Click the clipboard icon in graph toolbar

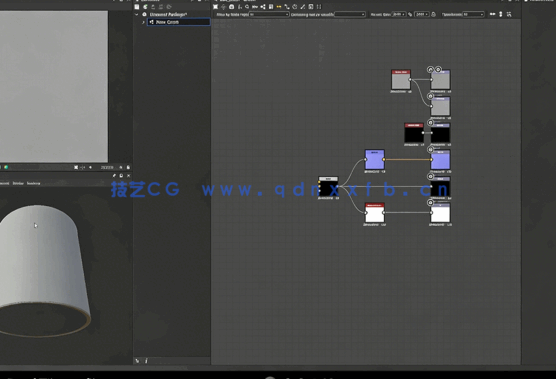[x=271, y=7]
